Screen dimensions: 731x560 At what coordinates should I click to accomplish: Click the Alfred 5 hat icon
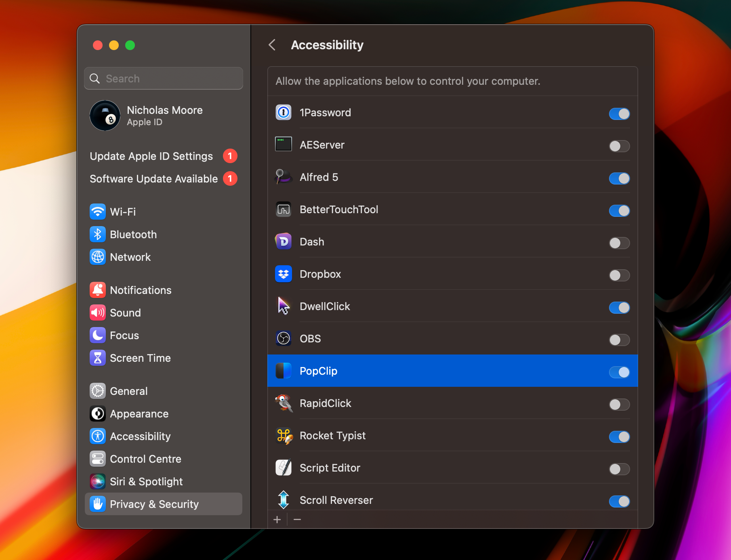(284, 177)
